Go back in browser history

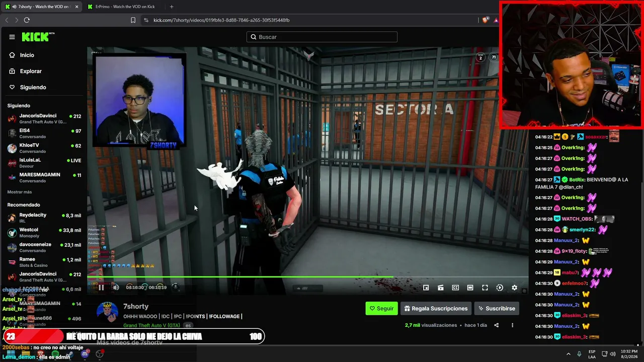click(7, 20)
